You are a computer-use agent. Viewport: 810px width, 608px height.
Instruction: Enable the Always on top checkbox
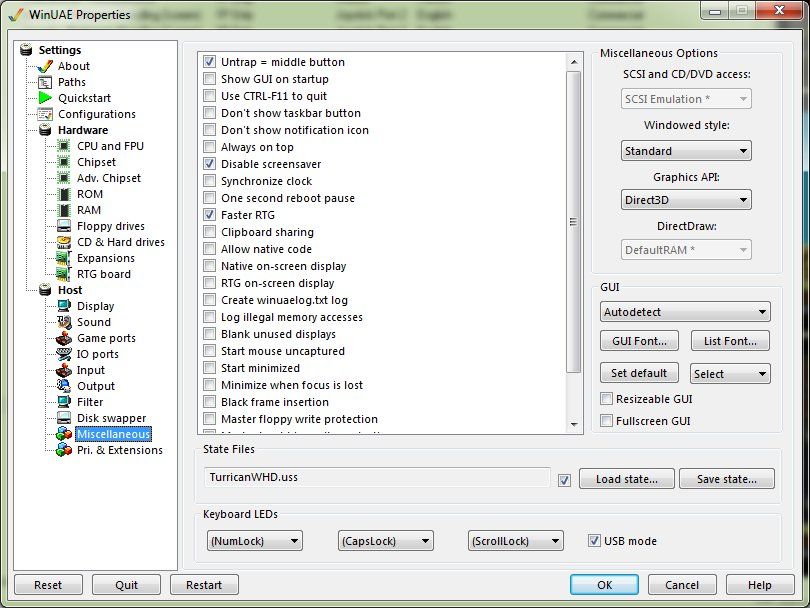210,147
